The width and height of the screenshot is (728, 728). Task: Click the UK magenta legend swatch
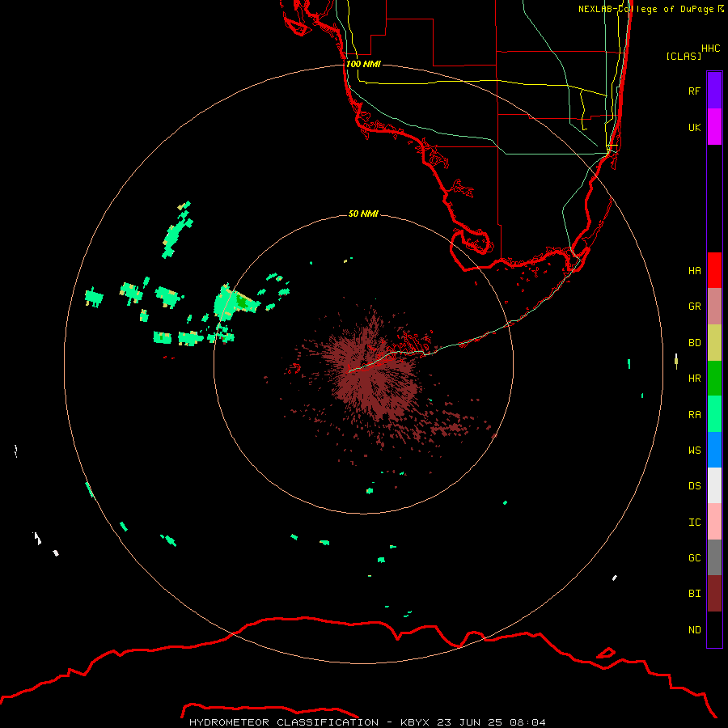714,127
